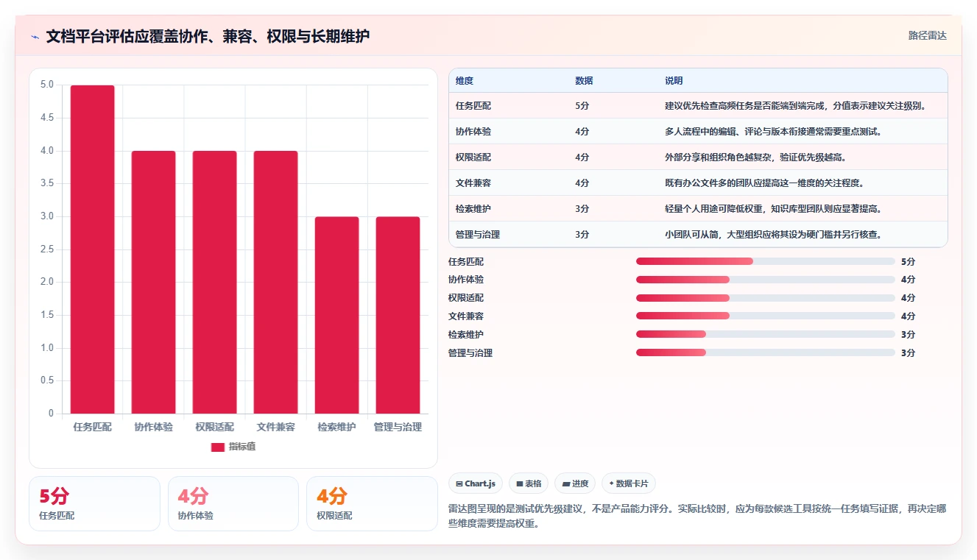This screenshot has height=560, width=977.
Task: Select the 表格 tag chip
Action: pyautogui.click(x=529, y=483)
